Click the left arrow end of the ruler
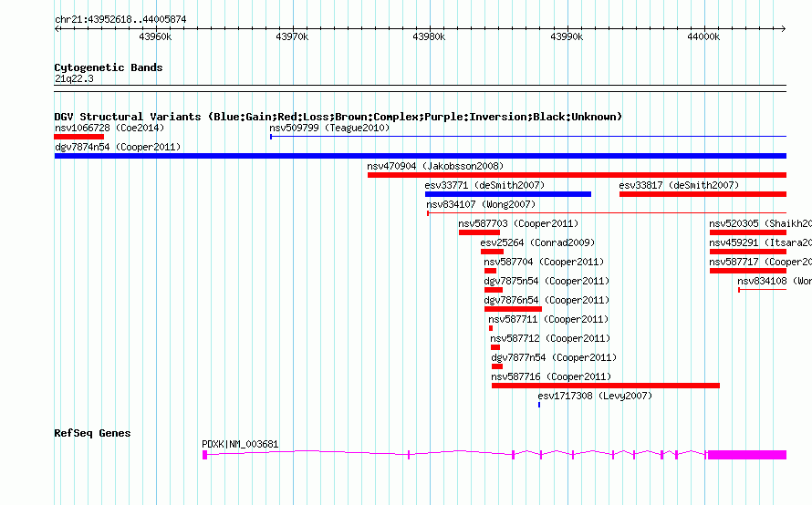The image size is (812, 505). click(x=57, y=29)
